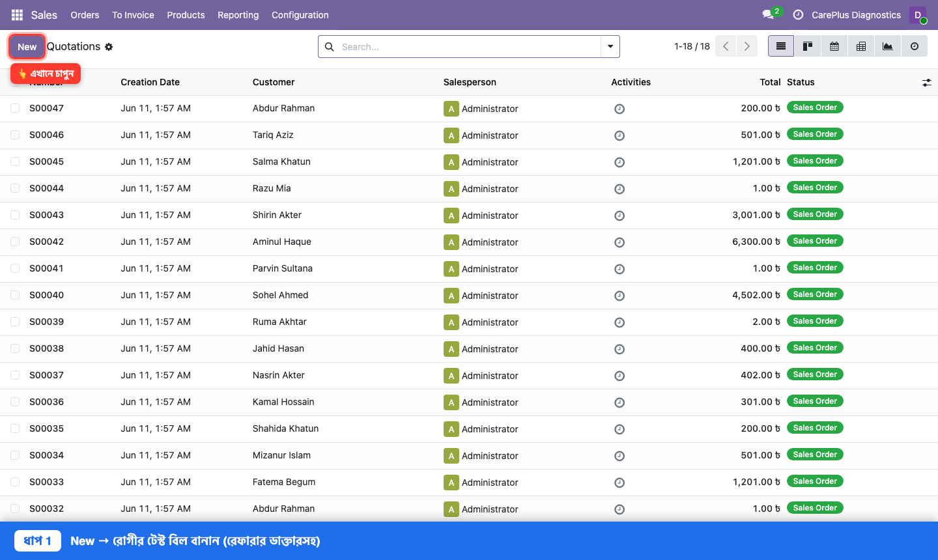This screenshot has height=560, width=938.
Task: Open the Products menu
Action: 186,15
